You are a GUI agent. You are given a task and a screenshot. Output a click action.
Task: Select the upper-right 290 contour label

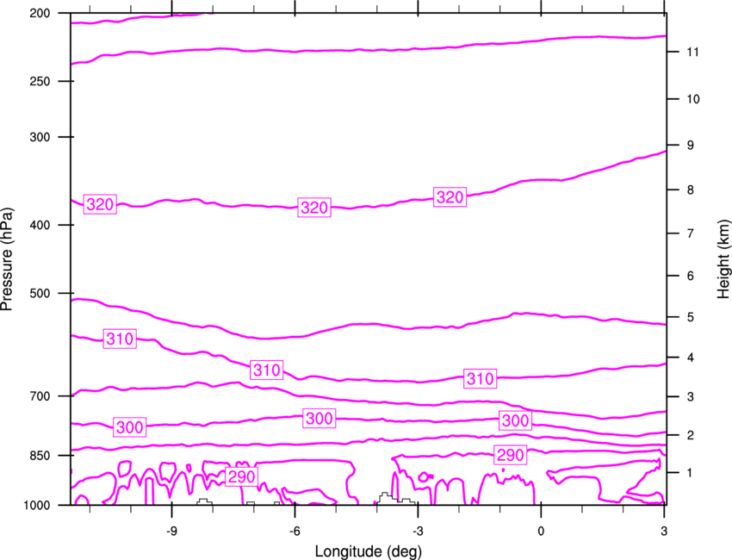[x=511, y=455]
